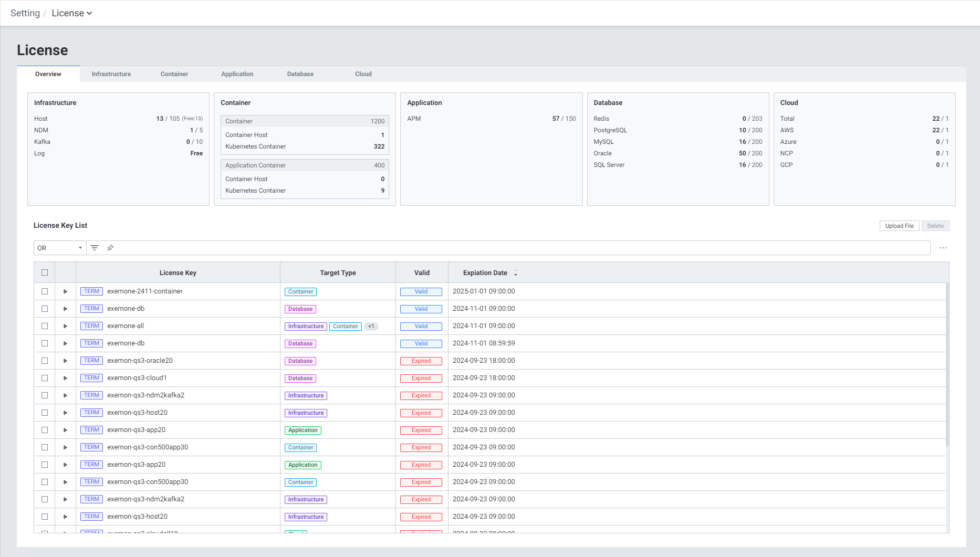The image size is (980, 557).
Task: Switch to the Database tab
Action: [x=300, y=74]
